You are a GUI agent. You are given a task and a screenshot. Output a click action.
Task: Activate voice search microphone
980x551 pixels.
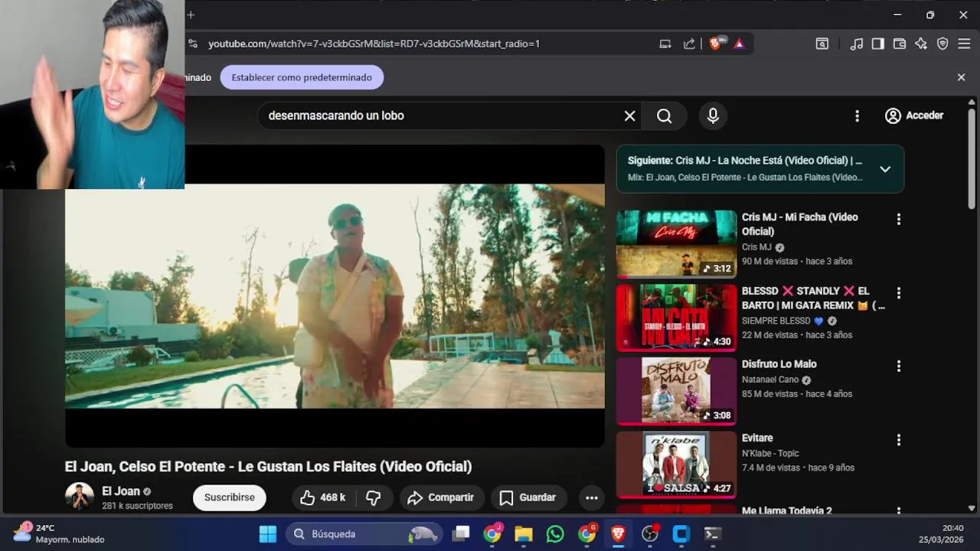[x=713, y=116]
